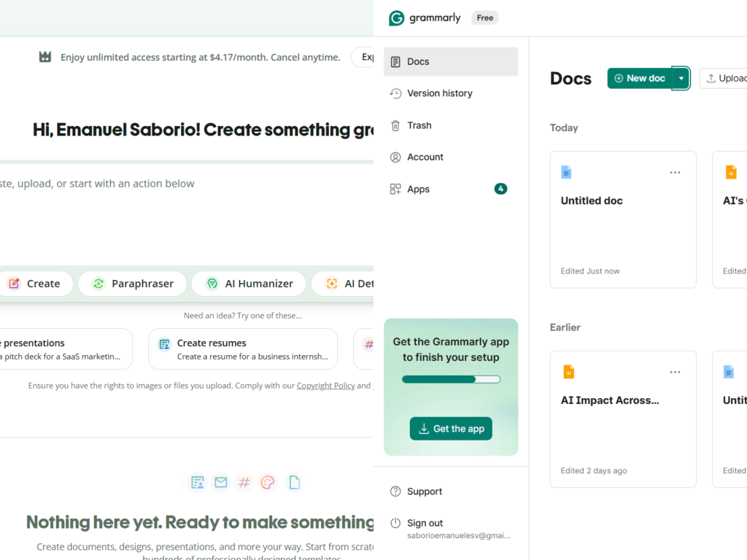
Task: Click the blue doc icon in Earlier row
Action: (x=729, y=371)
